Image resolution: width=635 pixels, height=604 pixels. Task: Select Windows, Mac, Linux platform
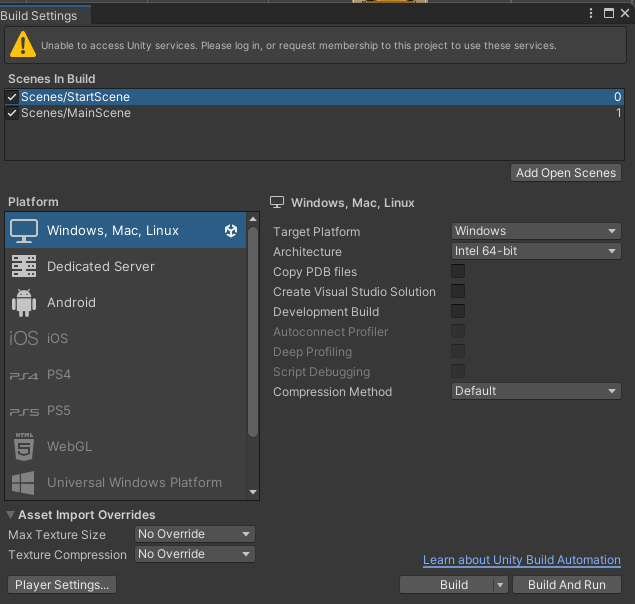click(126, 230)
